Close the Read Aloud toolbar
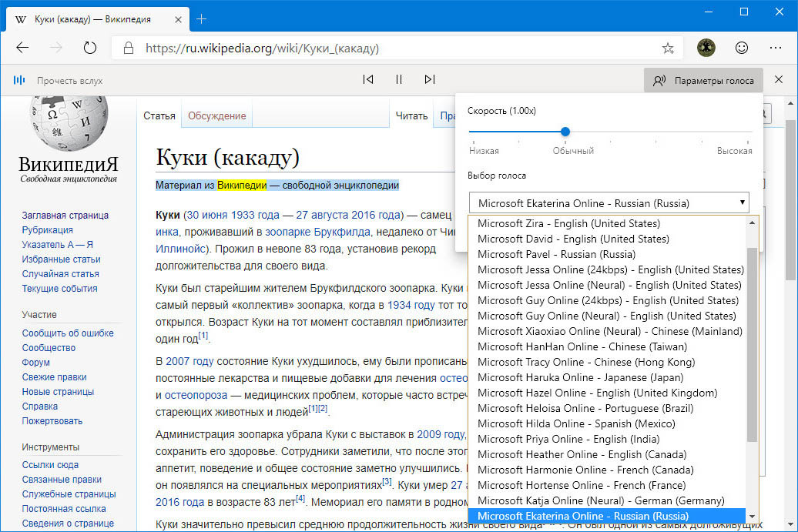The height and width of the screenshot is (532, 798). click(x=779, y=79)
